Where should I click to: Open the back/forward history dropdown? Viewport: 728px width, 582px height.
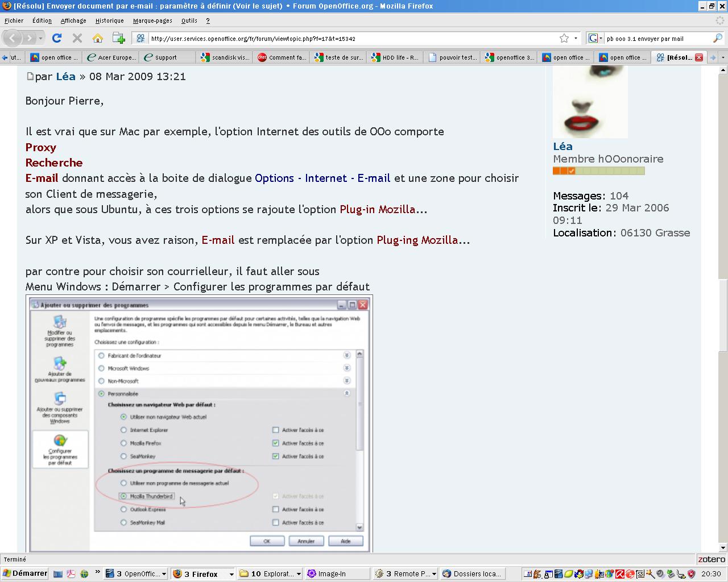point(41,38)
